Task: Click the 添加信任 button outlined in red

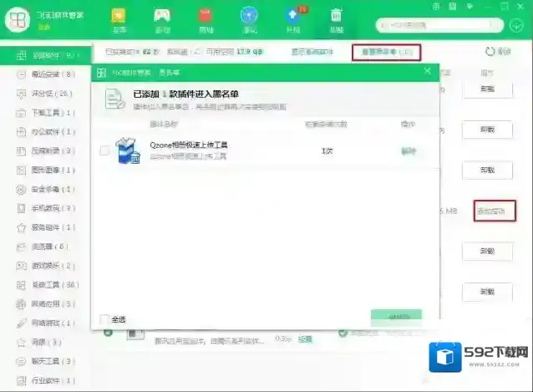Action: click(x=490, y=211)
